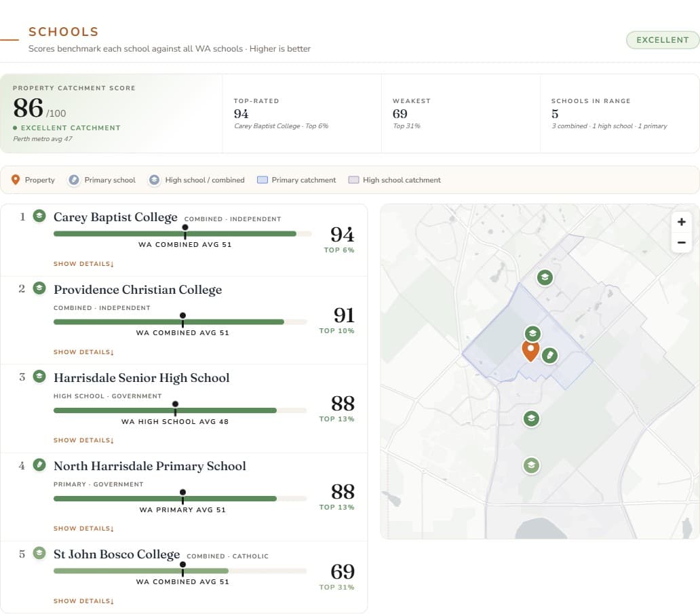Screen dimensions: 700x614
Task: Click the Carey Baptist College graduation-cap icon in list
Action: pos(39,216)
